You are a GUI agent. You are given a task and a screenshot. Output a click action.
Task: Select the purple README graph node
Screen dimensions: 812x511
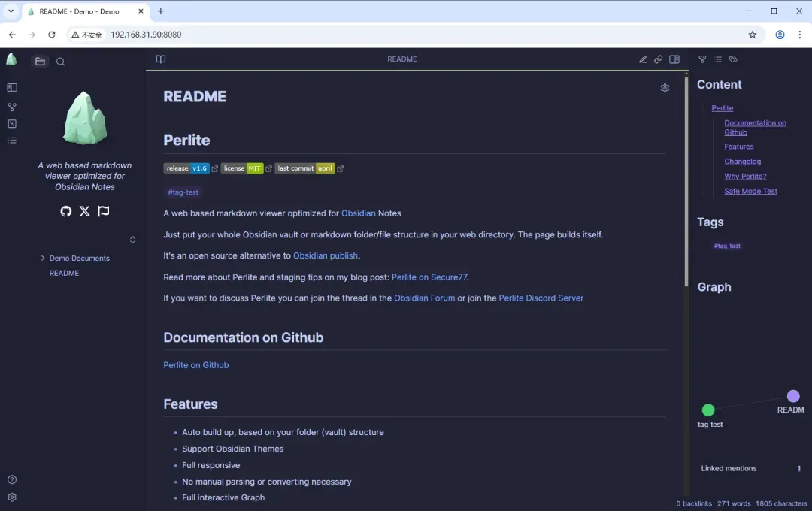tap(793, 396)
